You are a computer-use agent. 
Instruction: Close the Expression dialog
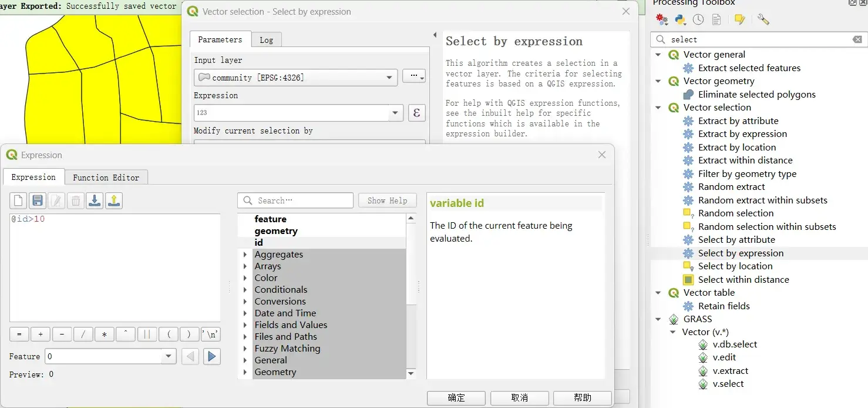pos(602,155)
